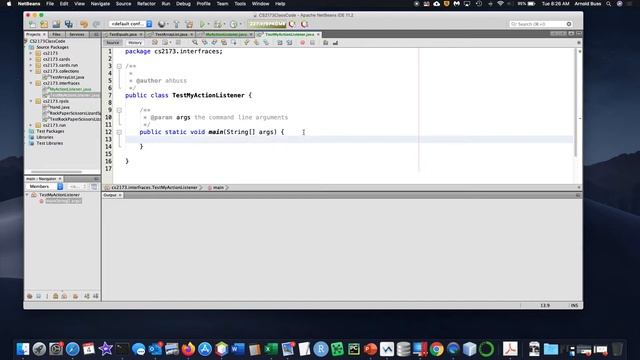
Task: Click the Find Selection magnifier in editor toolbar
Action: (195, 42)
